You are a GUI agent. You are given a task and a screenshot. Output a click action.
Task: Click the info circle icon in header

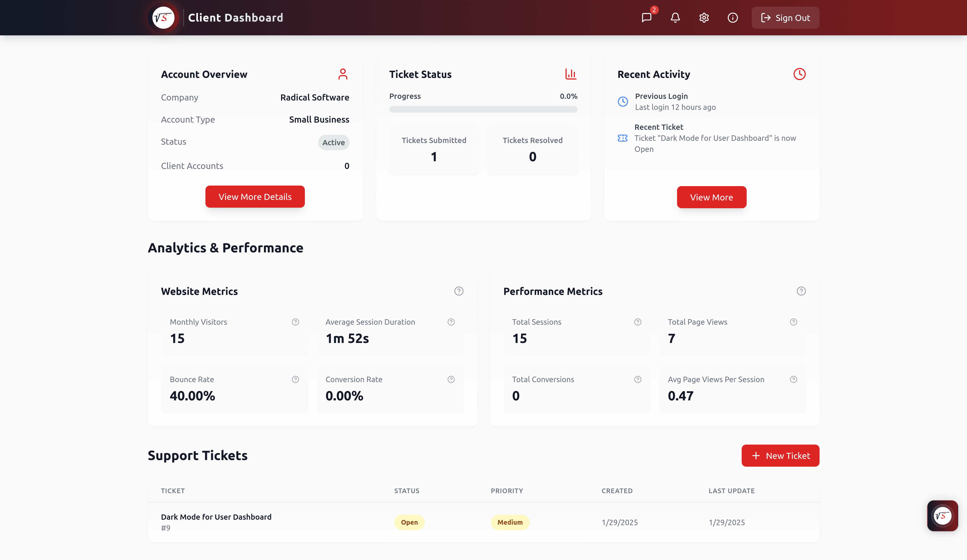tap(733, 18)
